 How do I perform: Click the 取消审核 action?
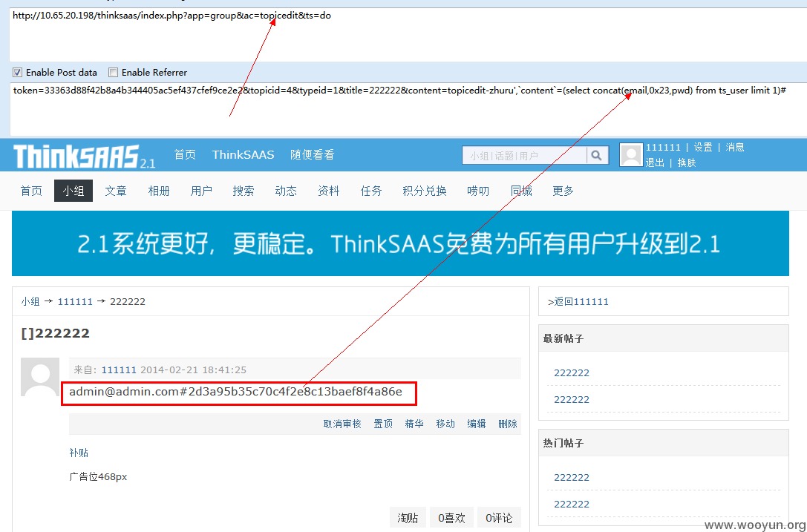coord(342,424)
